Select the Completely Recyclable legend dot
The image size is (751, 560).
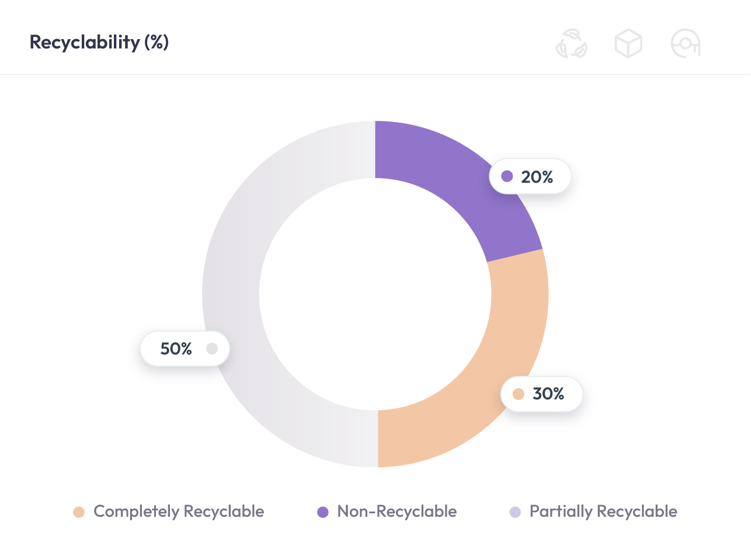[x=80, y=511]
